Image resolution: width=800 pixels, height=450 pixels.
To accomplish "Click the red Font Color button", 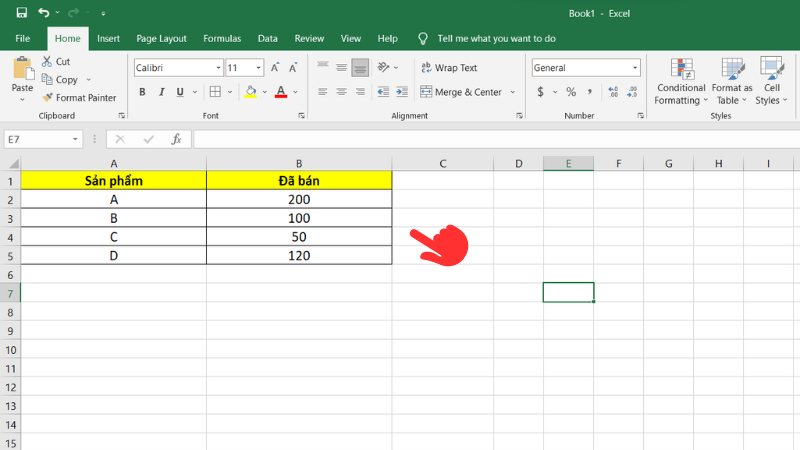I will click(x=280, y=92).
